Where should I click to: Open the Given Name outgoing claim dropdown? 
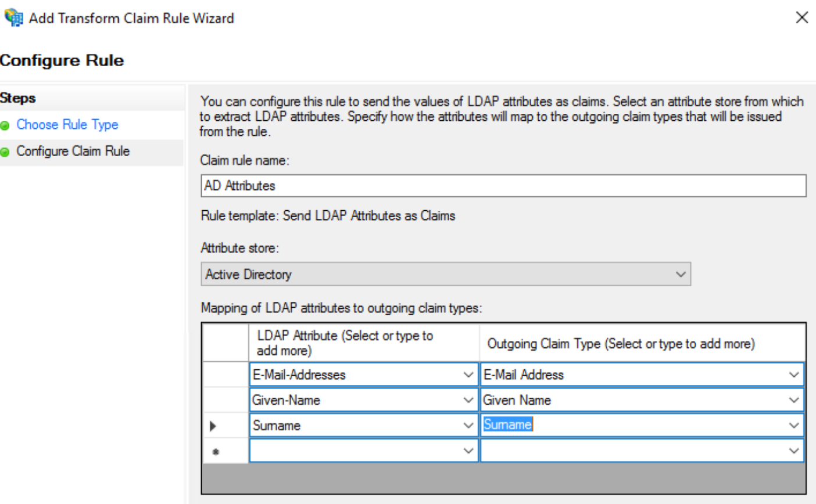(794, 400)
